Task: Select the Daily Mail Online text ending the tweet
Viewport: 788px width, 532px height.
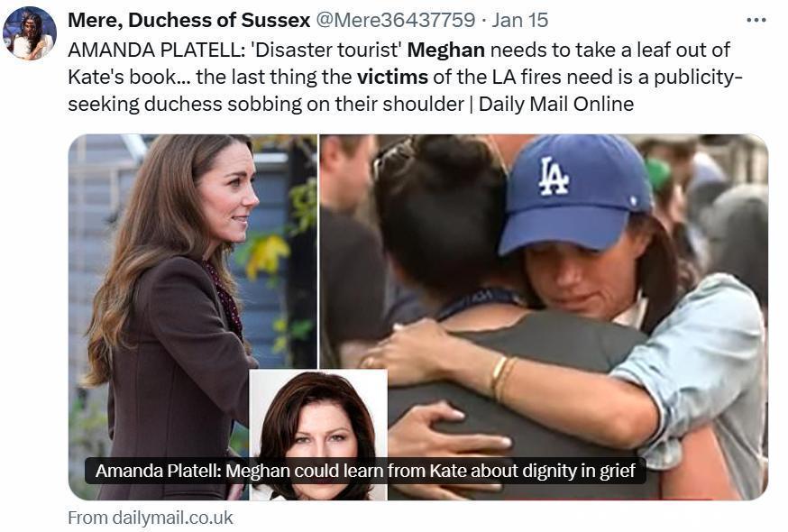Action: (555, 104)
